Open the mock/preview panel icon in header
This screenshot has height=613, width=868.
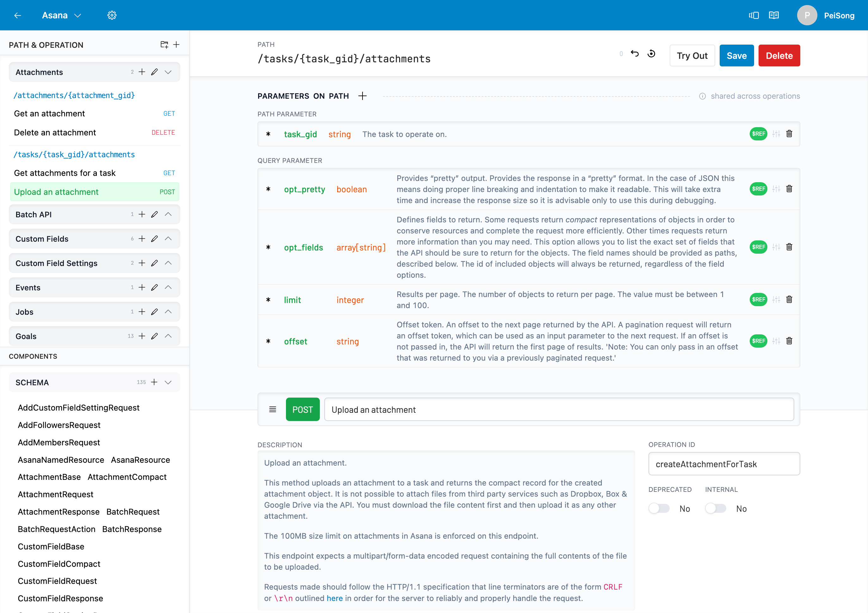point(753,15)
